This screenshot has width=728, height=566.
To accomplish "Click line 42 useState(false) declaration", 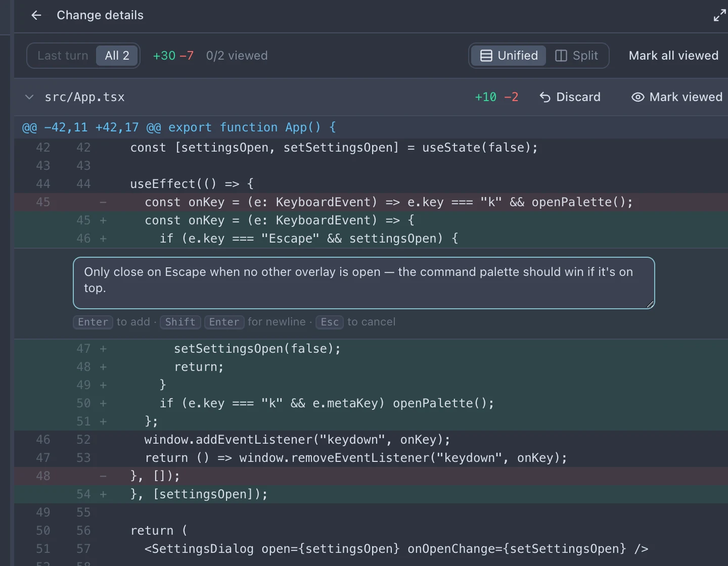I will [x=371, y=148].
